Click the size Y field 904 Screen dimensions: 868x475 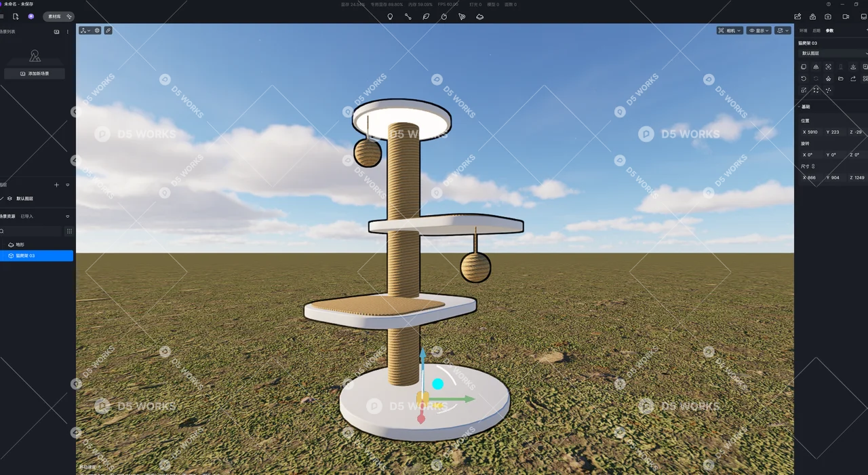pyautogui.click(x=834, y=178)
